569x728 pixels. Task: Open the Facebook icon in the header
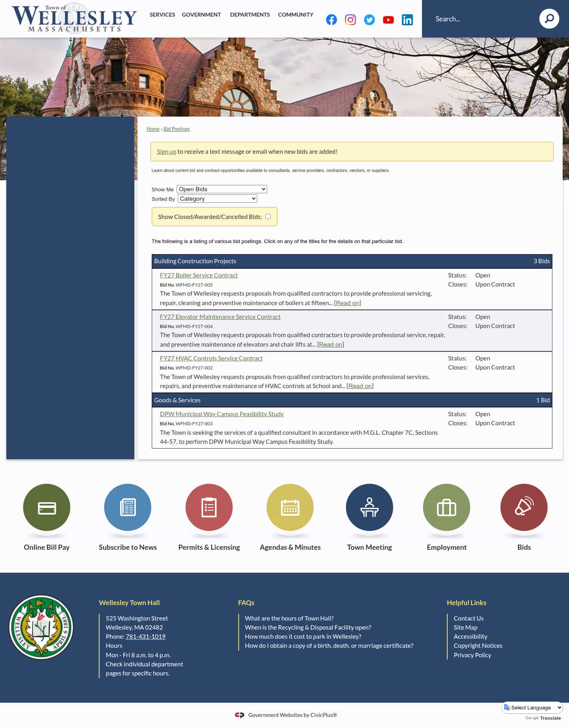(332, 20)
